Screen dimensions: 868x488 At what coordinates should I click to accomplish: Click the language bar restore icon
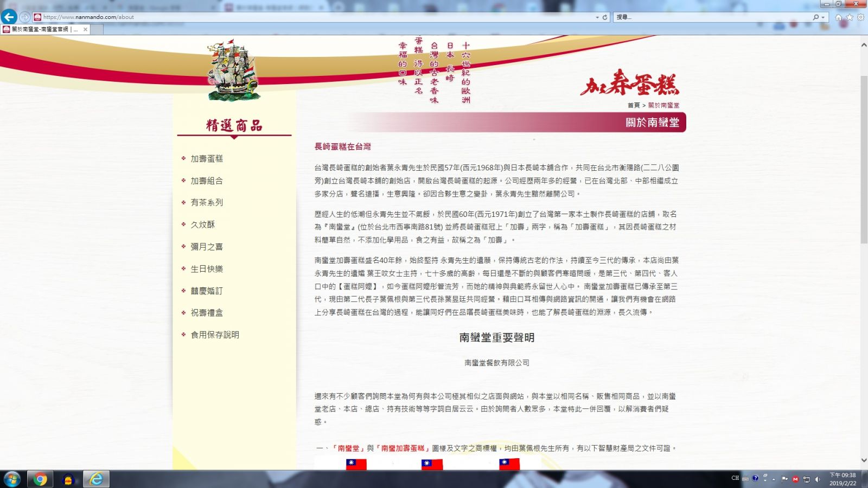tap(765, 476)
